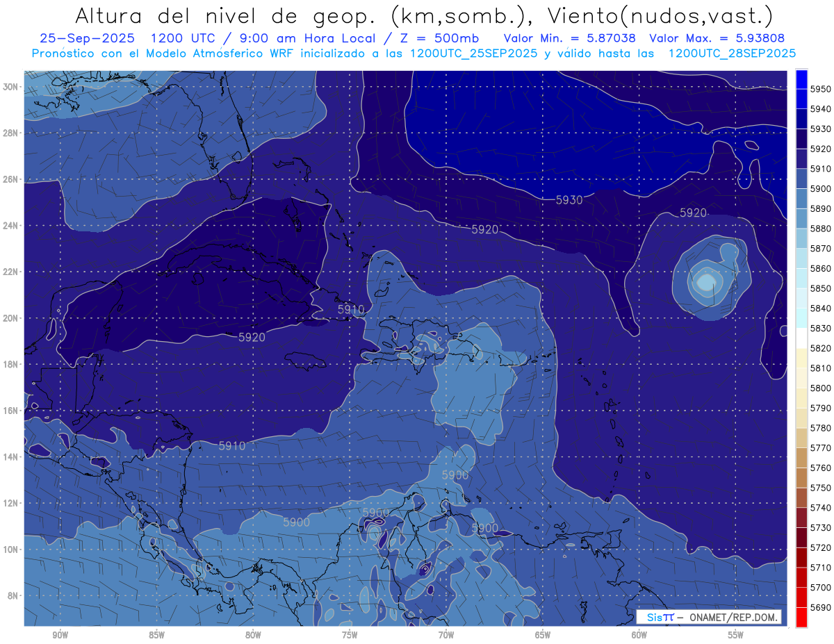Click the 'Z = 500mb' level label

coord(438,38)
